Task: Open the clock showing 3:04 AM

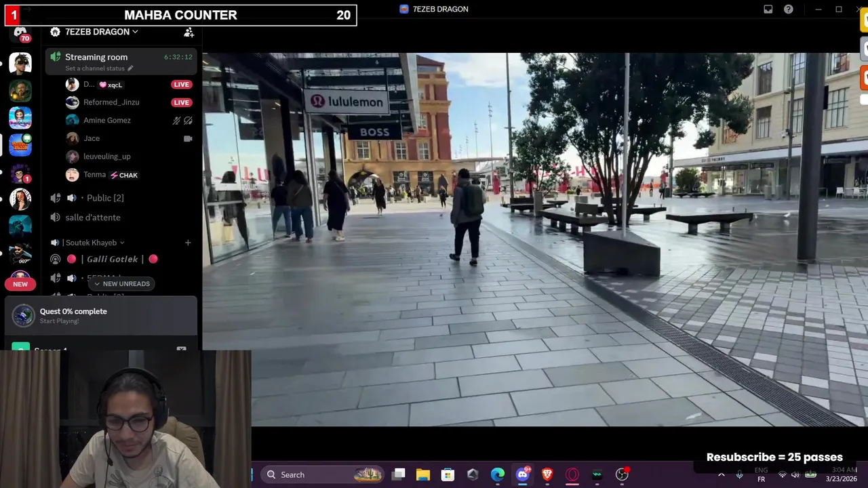Action: click(842, 474)
